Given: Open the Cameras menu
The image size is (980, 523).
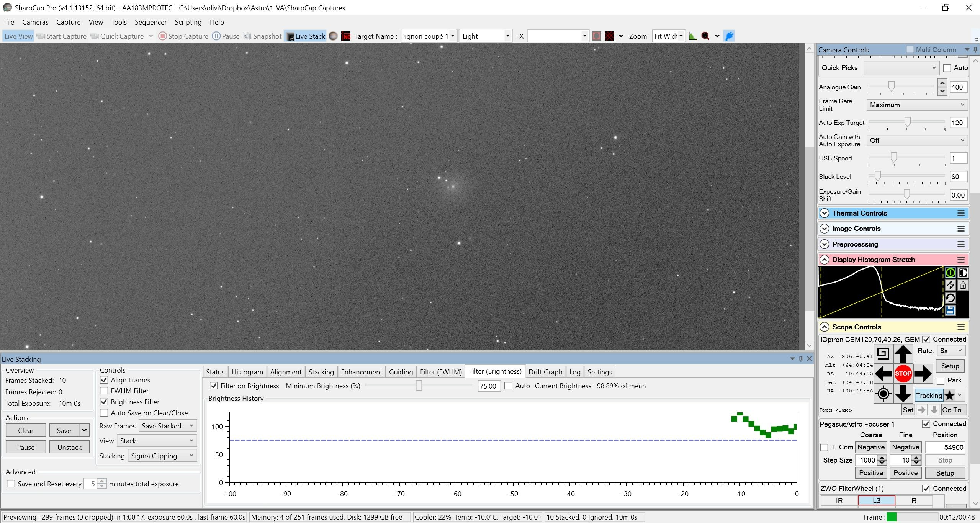Looking at the screenshot, I should click(35, 22).
